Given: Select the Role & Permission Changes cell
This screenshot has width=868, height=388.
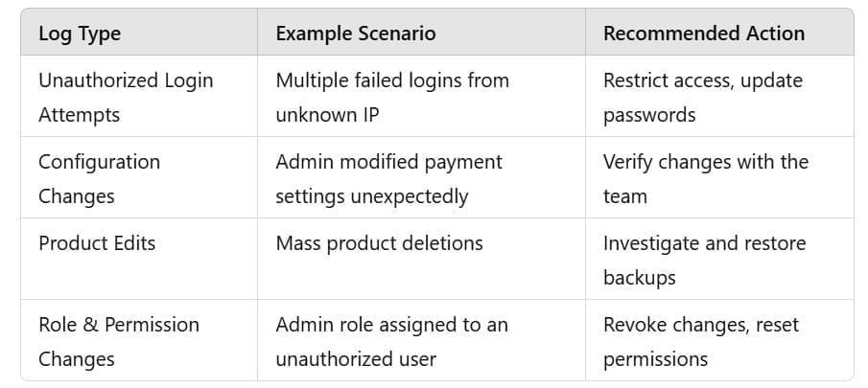Looking at the screenshot, I should pos(139,340).
